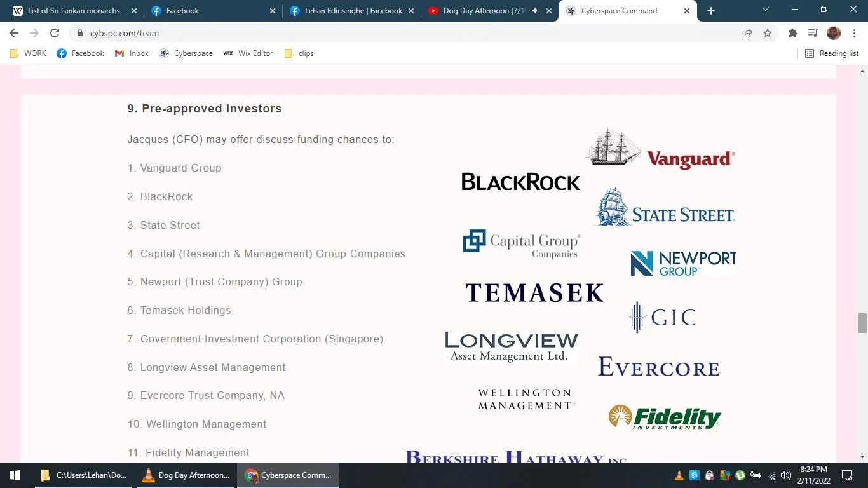Viewport: 868px width, 488px height.
Task: Open the Reading list panel
Action: (x=832, y=53)
